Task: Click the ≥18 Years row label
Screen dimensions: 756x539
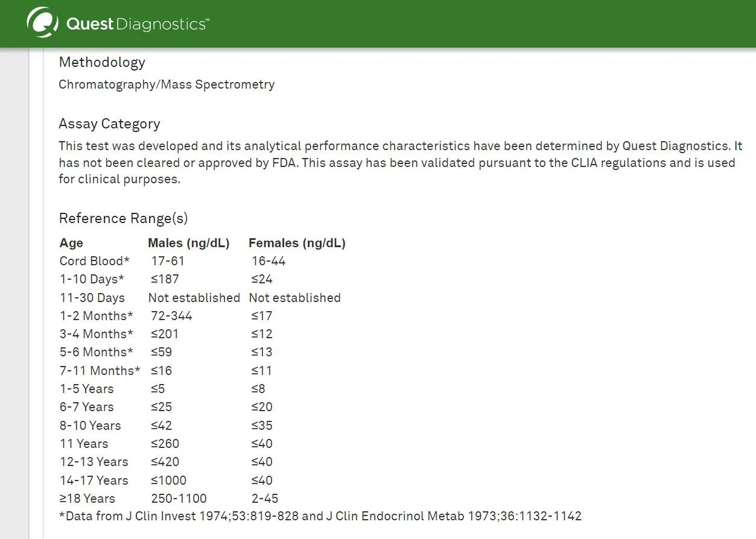Action: (87, 499)
